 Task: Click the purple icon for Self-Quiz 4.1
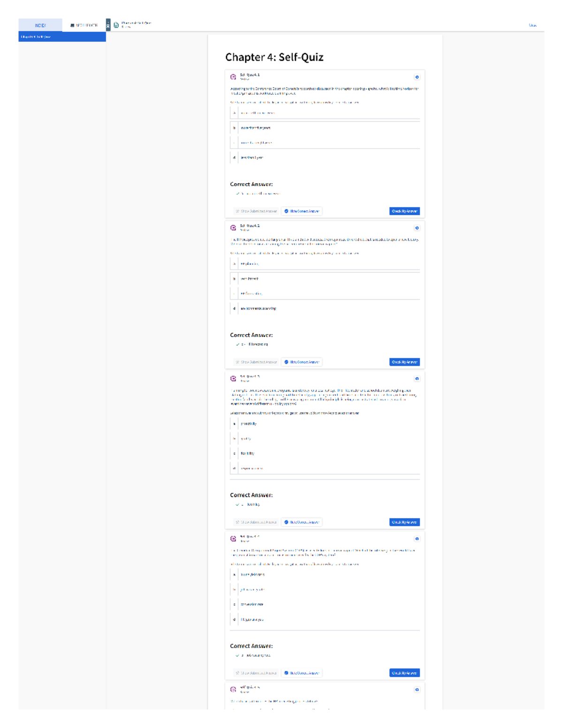click(233, 77)
